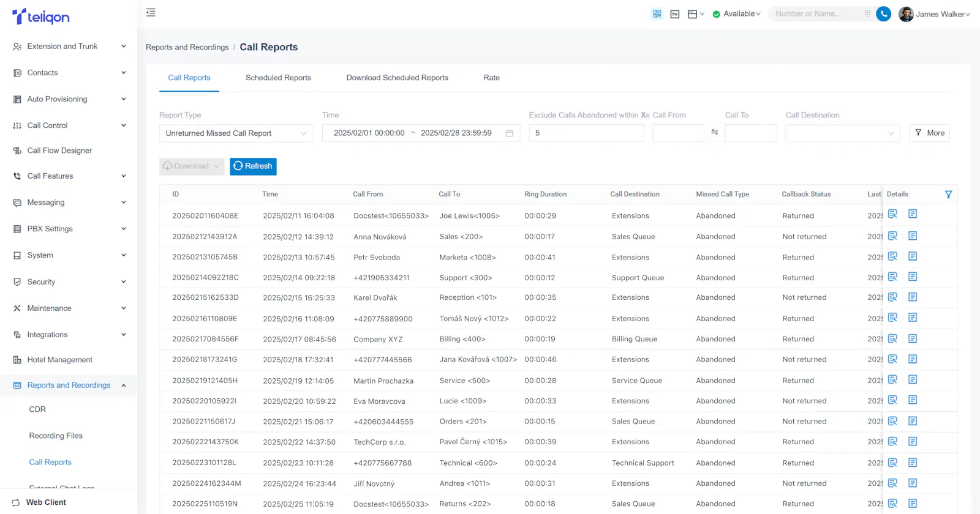Focus the Number or Name input field

pos(816,13)
